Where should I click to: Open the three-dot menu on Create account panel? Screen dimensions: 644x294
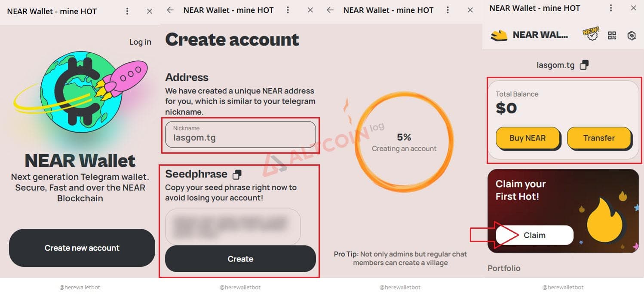[x=288, y=10]
